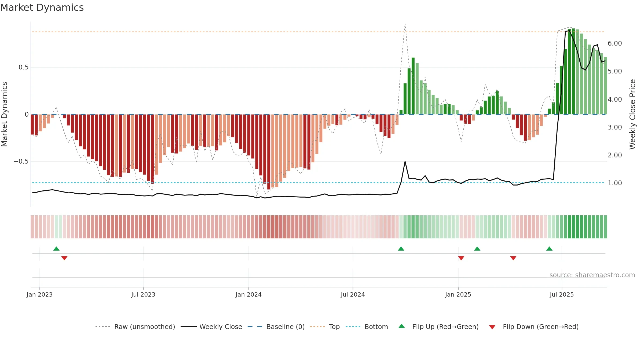
Task: Click the 6.00 Weekly Close Price tick
Action: [x=615, y=43]
